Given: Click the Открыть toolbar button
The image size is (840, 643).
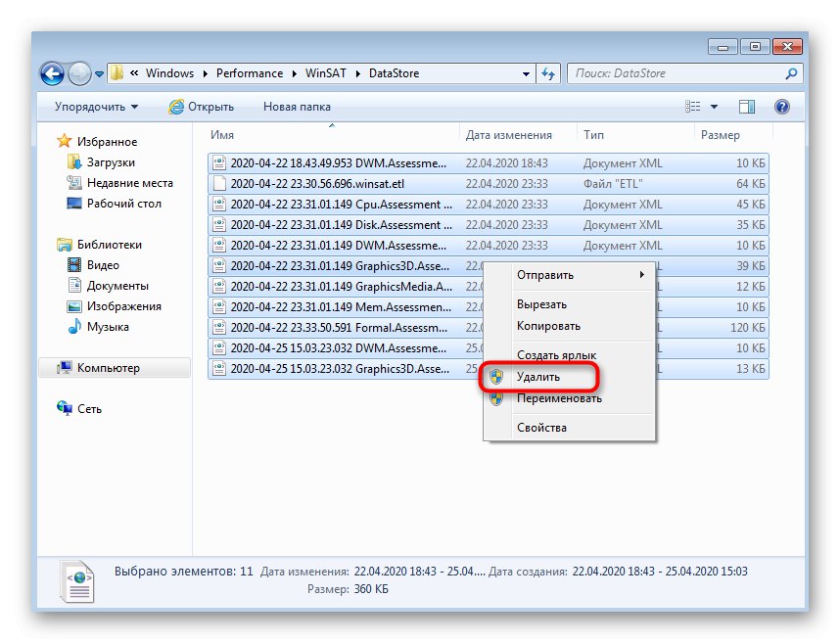Looking at the screenshot, I should [207, 106].
